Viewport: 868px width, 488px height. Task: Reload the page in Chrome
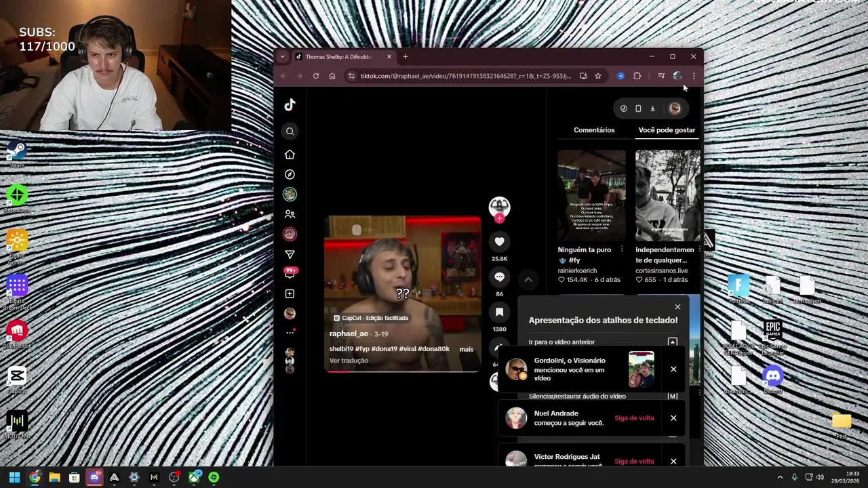coord(316,76)
